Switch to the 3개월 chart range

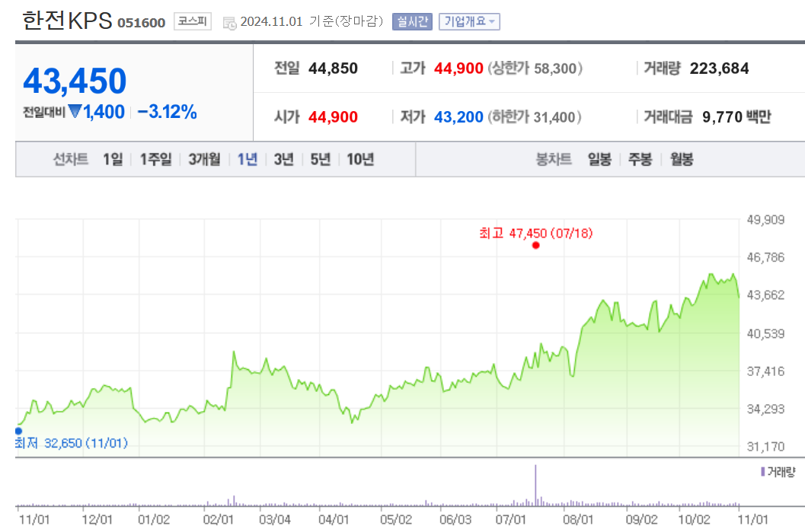click(204, 159)
